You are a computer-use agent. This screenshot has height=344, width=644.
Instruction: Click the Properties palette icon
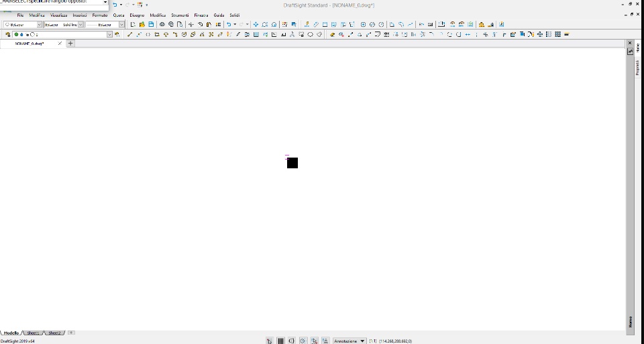point(284,25)
